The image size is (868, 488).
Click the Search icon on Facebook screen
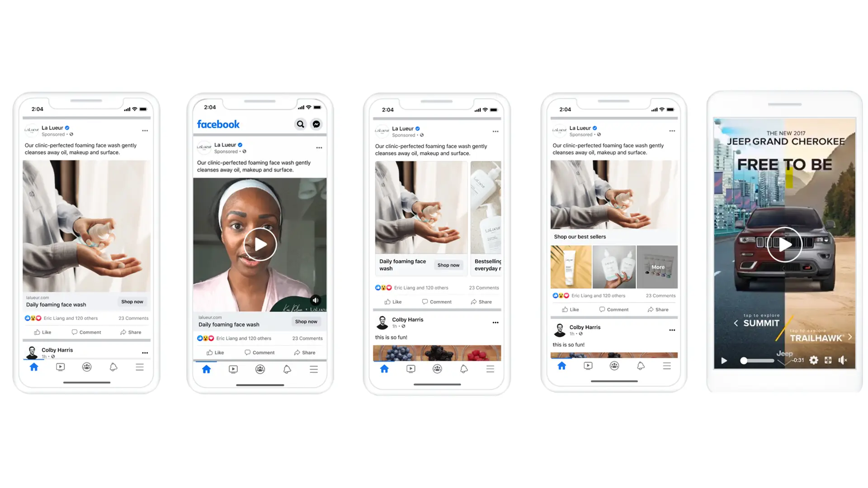tap(300, 124)
